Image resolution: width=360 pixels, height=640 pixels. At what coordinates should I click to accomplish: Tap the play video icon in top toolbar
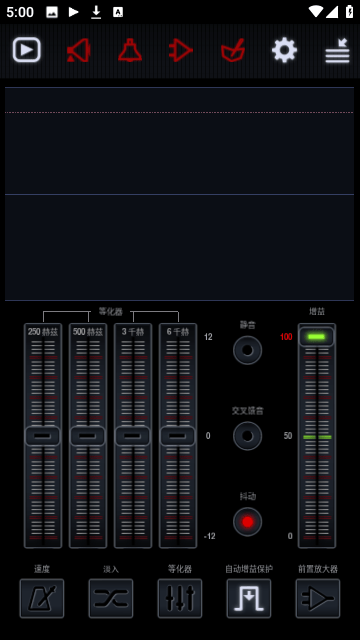click(27, 50)
